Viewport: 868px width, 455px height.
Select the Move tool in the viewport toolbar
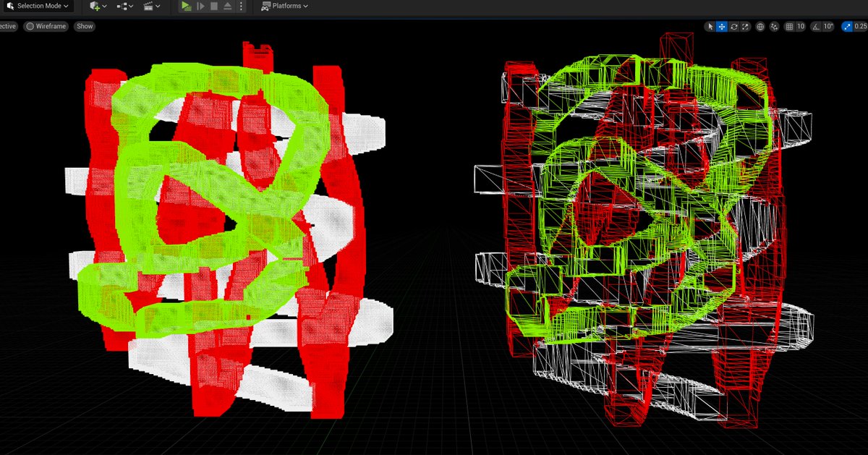click(x=722, y=26)
